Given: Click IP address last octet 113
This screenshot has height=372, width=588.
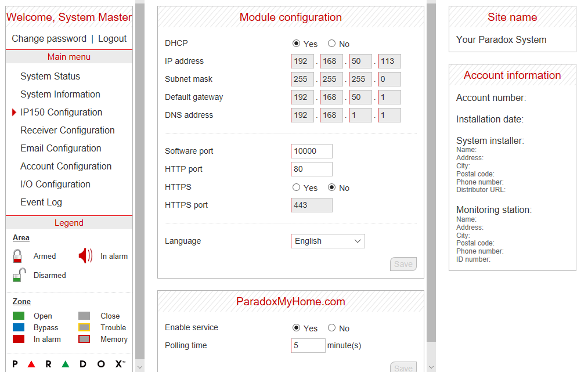Looking at the screenshot, I should tap(389, 61).
